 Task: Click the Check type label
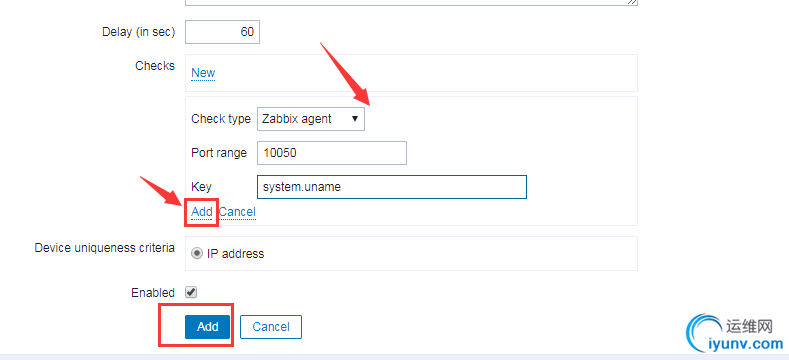tap(220, 119)
